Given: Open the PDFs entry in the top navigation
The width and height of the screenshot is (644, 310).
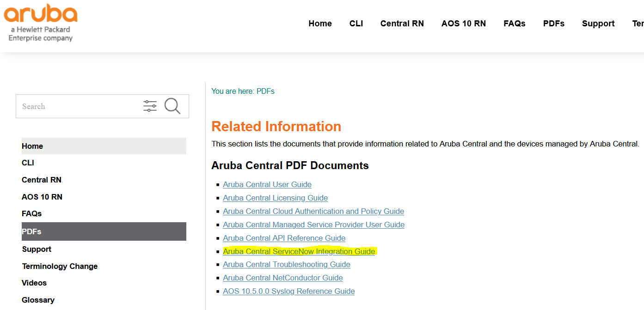Looking at the screenshot, I should 553,23.
